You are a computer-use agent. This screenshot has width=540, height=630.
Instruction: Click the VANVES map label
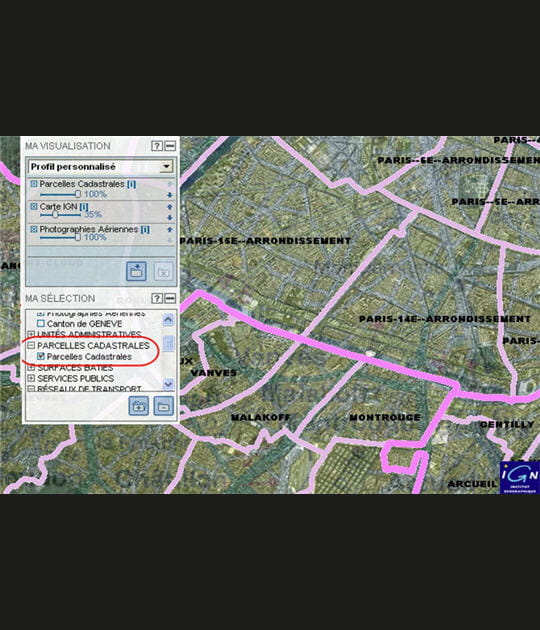coord(213,373)
